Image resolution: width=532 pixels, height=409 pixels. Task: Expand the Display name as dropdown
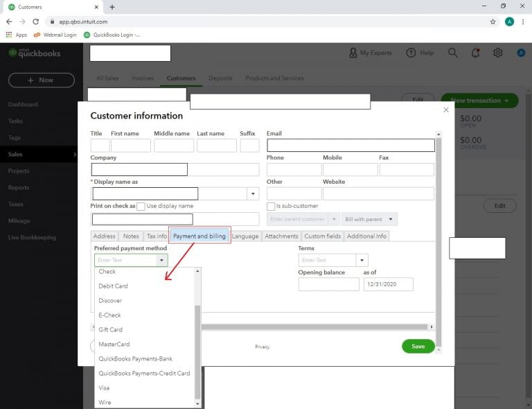pos(253,194)
